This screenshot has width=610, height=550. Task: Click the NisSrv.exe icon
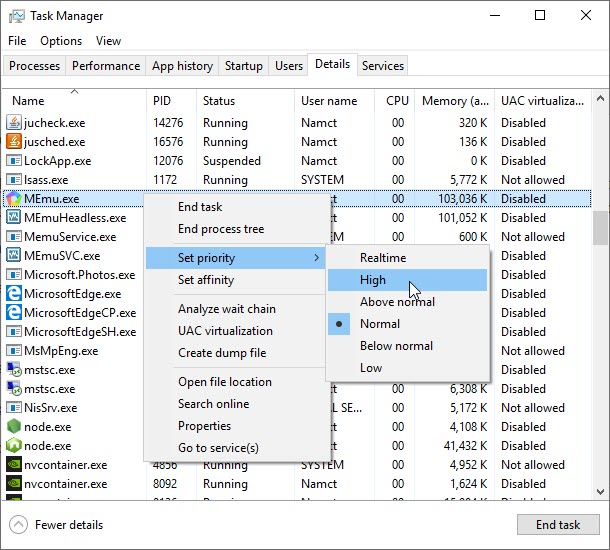(14, 408)
